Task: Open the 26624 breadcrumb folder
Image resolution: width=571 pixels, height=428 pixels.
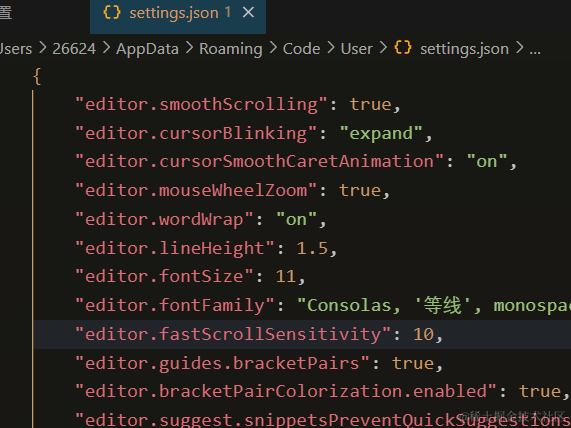Action: click(74, 49)
